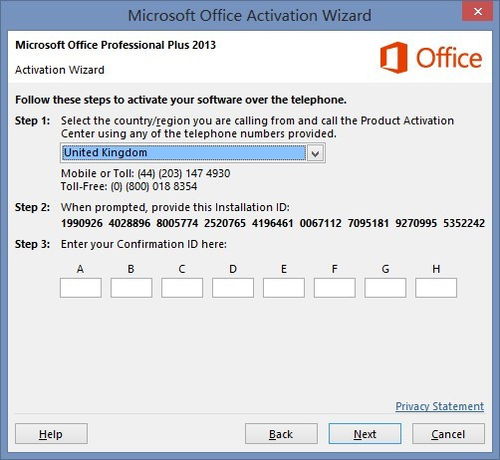Screen dimensions: 500x460
Task: Click Confirmation ID box E
Action: pyautogui.click(x=284, y=288)
